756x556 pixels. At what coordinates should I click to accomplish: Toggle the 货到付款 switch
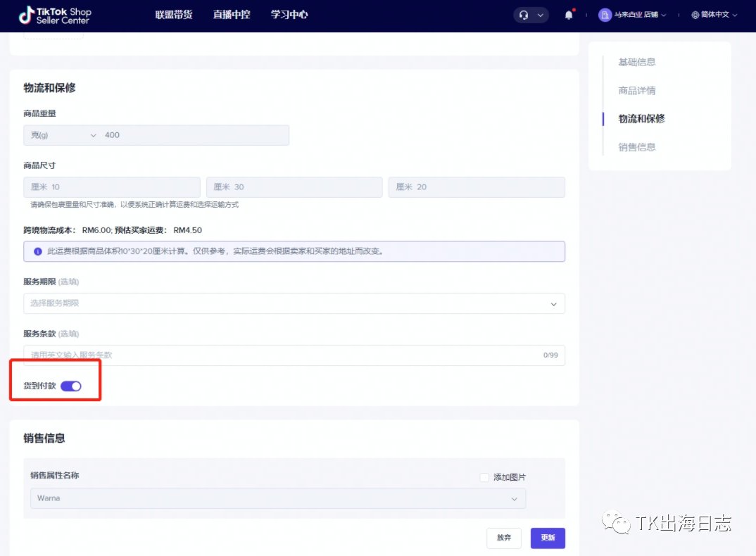[71, 386]
